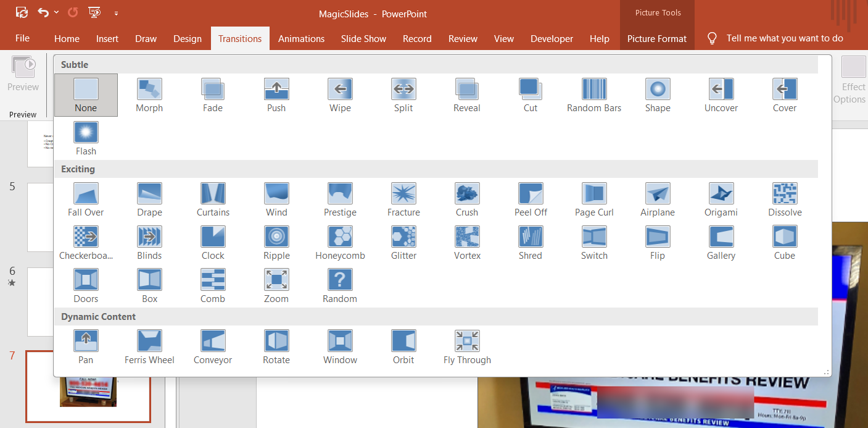Viewport: 868px width, 428px height.
Task: Select the Vortex transition effect
Action: pos(467,243)
